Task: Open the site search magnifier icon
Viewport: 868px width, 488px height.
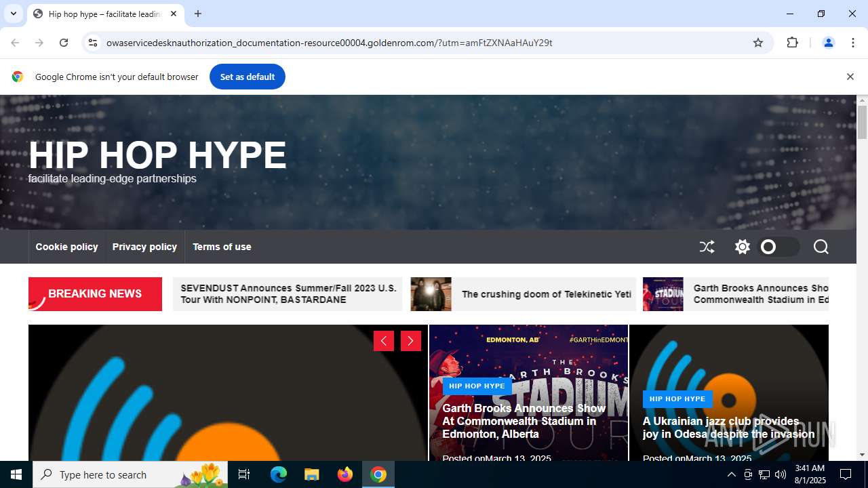Action: point(821,247)
